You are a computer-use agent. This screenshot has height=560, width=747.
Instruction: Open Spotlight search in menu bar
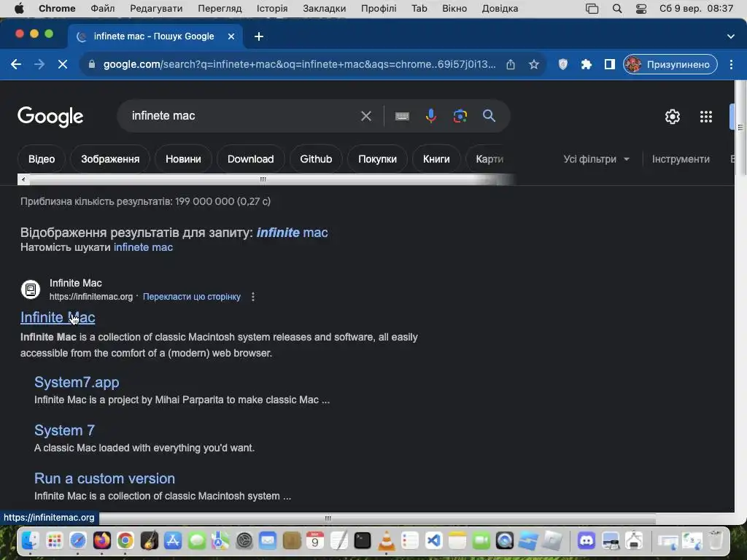pyautogui.click(x=617, y=9)
